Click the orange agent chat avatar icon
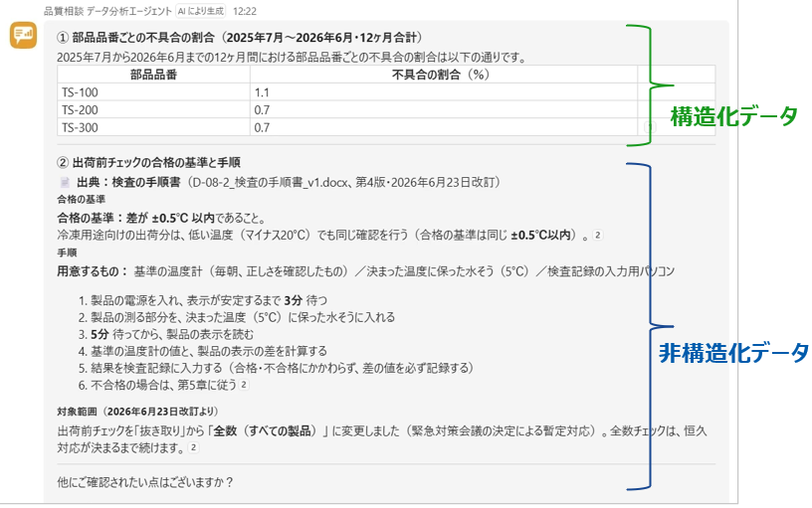The image size is (812, 508). 23,35
